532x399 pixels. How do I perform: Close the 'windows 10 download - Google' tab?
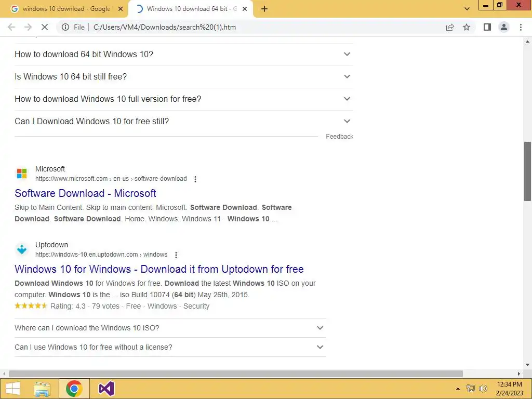pyautogui.click(x=121, y=9)
